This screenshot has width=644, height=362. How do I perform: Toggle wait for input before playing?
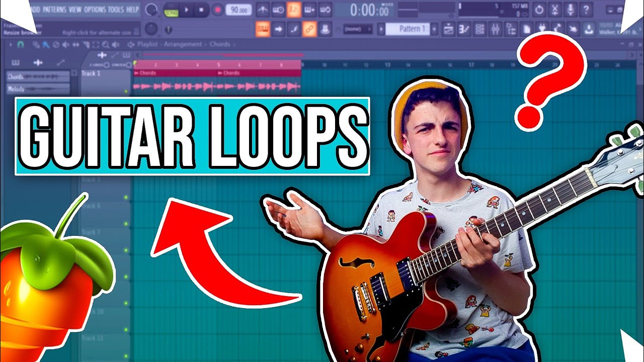(278, 9)
